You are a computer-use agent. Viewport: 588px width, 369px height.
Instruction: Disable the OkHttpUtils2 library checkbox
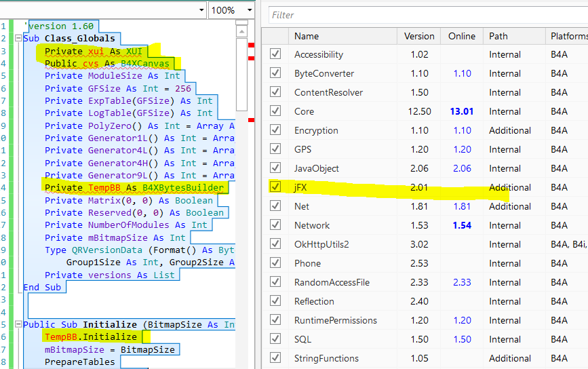pyautogui.click(x=275, y=244)
